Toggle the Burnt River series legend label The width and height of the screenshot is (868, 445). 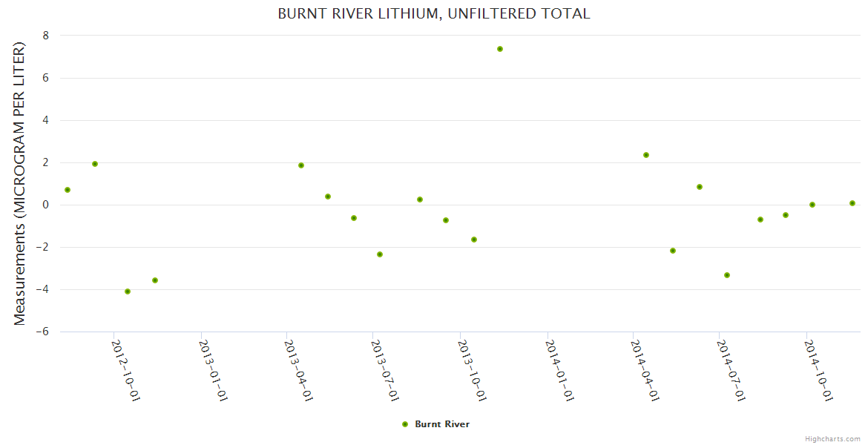442,424
